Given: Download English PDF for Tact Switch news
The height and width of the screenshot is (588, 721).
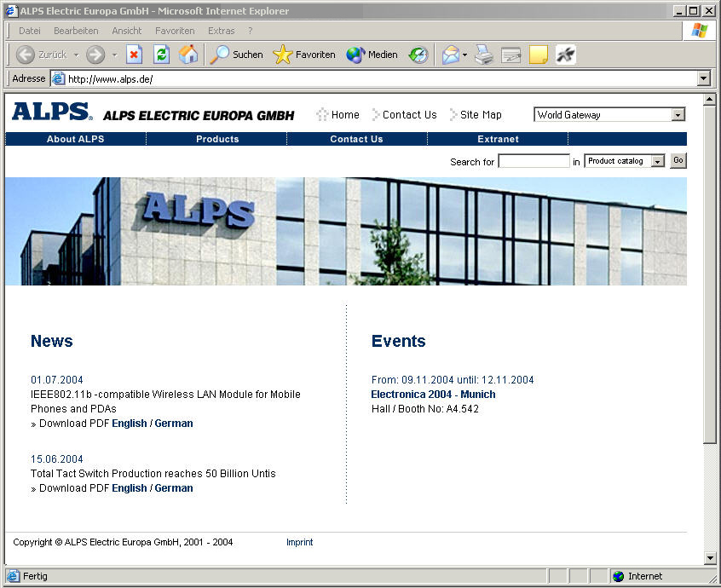Looking at the screenshot, I should 130,488.
